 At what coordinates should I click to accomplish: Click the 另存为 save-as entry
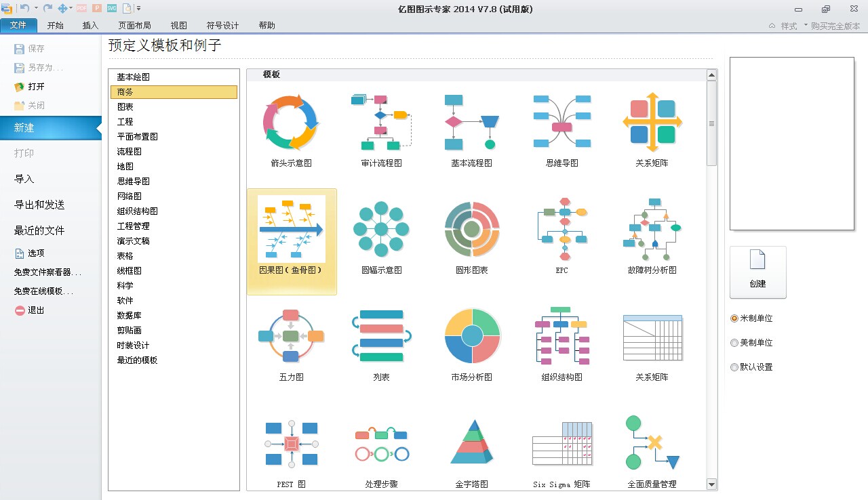click(39, 68)
